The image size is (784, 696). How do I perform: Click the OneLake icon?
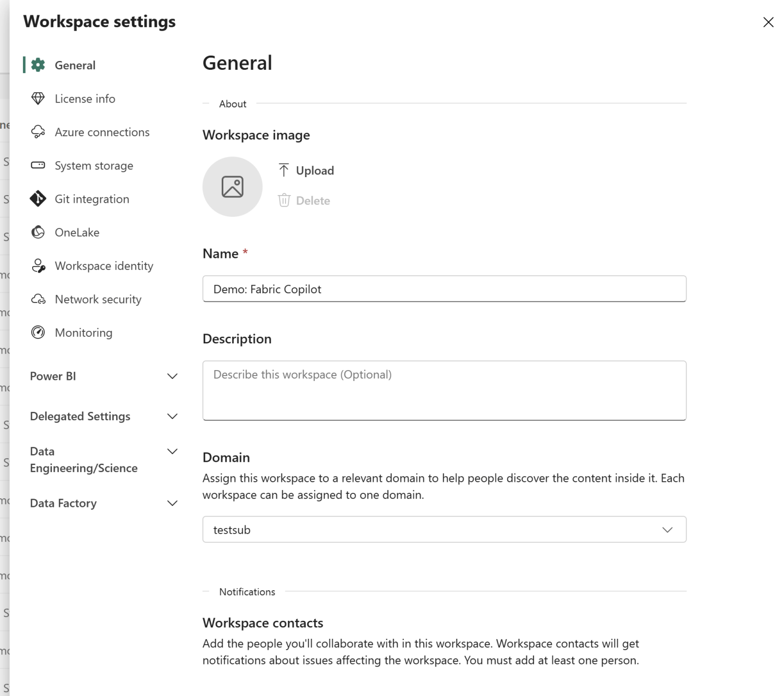[x=38, y=232]
